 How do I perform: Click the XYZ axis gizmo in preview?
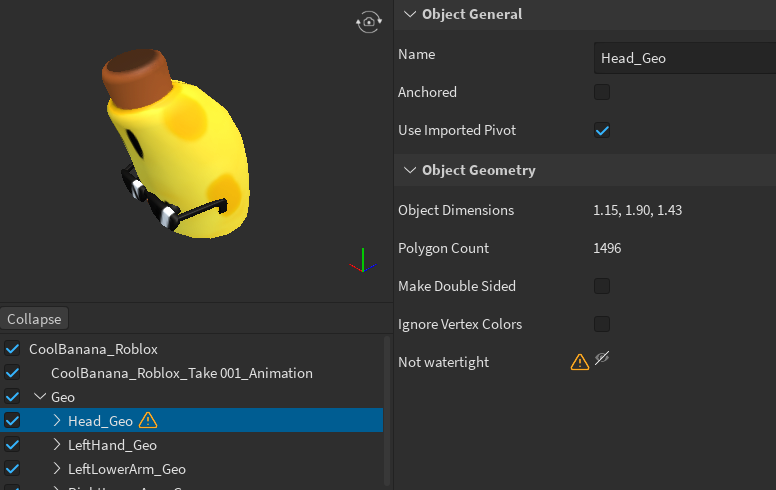[363, 261]
